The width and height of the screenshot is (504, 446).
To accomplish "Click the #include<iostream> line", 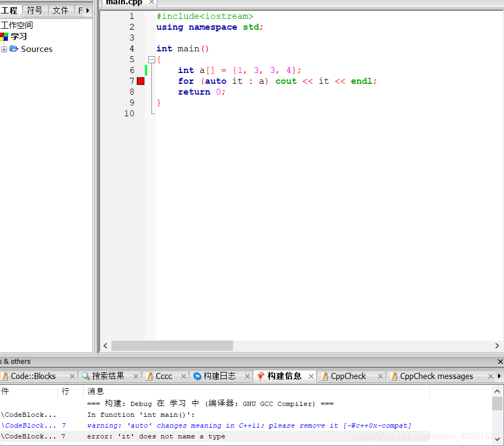I will pos(205,16).
